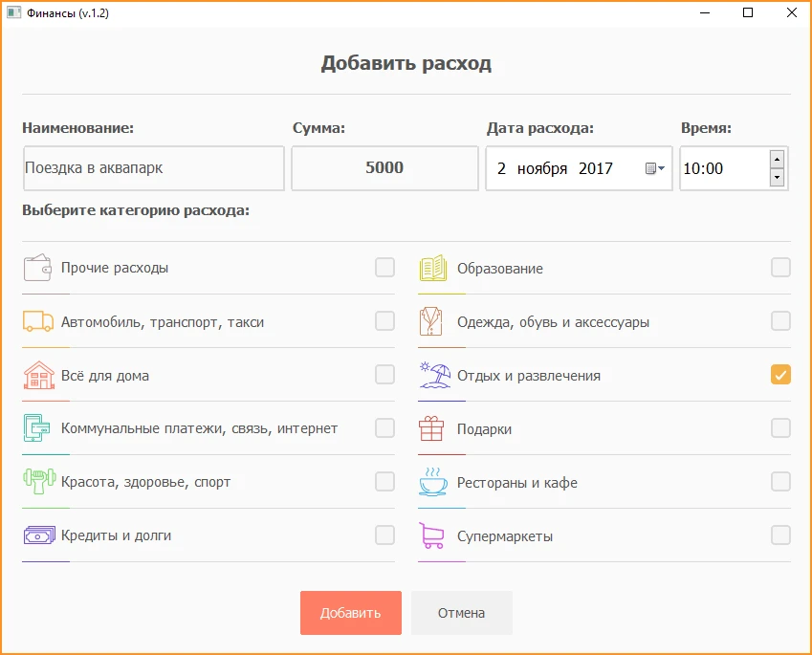Click the gift box icon for Подарки

(x=432, y=428)
